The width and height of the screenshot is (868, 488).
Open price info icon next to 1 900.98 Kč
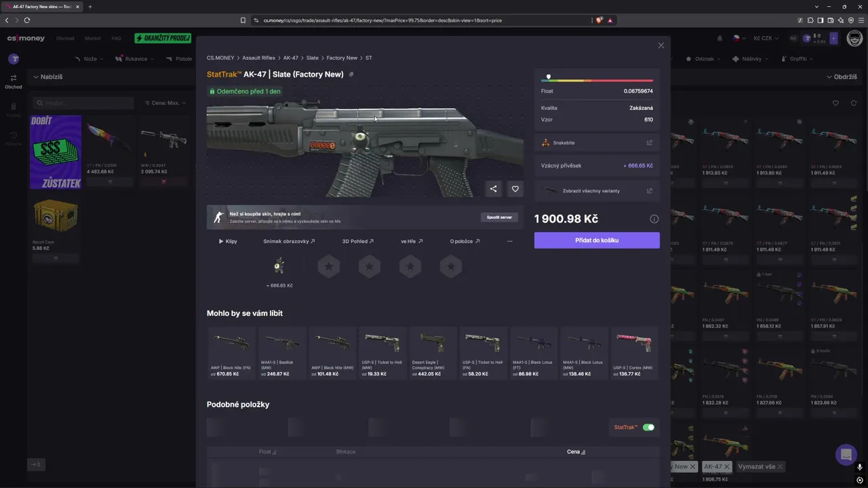point(654,219)
